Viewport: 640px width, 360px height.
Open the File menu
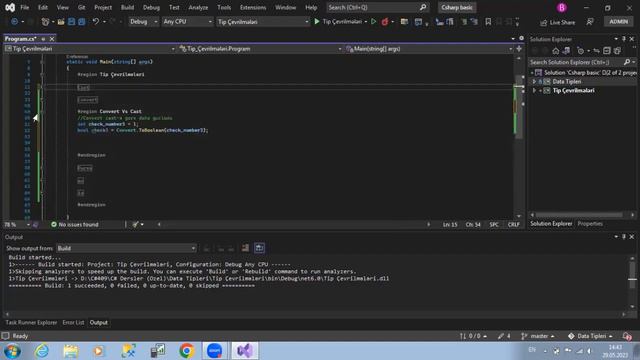pyautogui.click(x=25, y=7)
